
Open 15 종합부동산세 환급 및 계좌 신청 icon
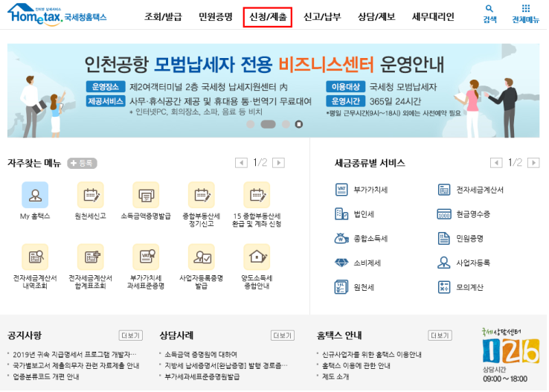[x=257, y=195]
